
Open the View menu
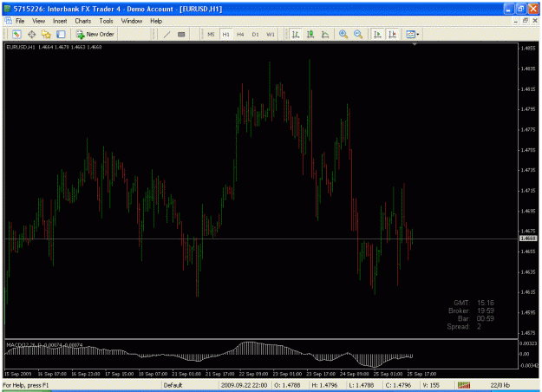pos(39,21)
